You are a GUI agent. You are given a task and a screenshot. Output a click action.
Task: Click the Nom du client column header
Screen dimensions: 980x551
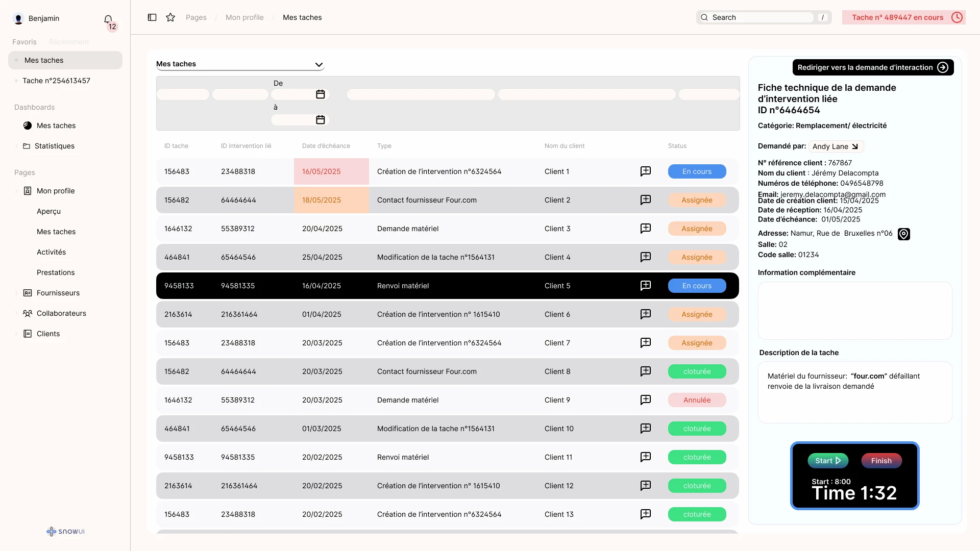click(564, 146)
